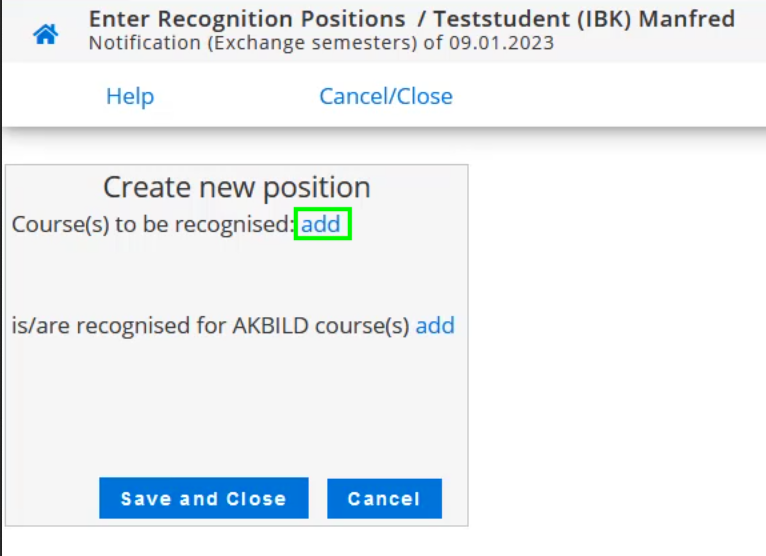
Task: Click the Course(s) to be recognised label
Action: pyautogui.click(x=152, y=225)
